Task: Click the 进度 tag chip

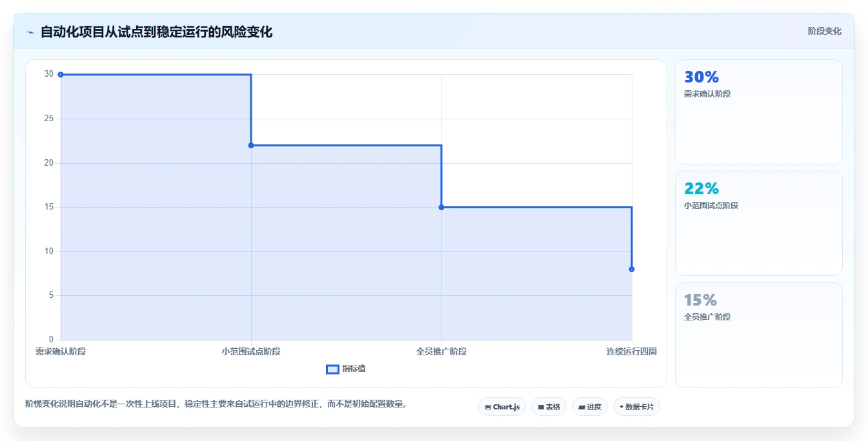Action: [x=590, y=407]
